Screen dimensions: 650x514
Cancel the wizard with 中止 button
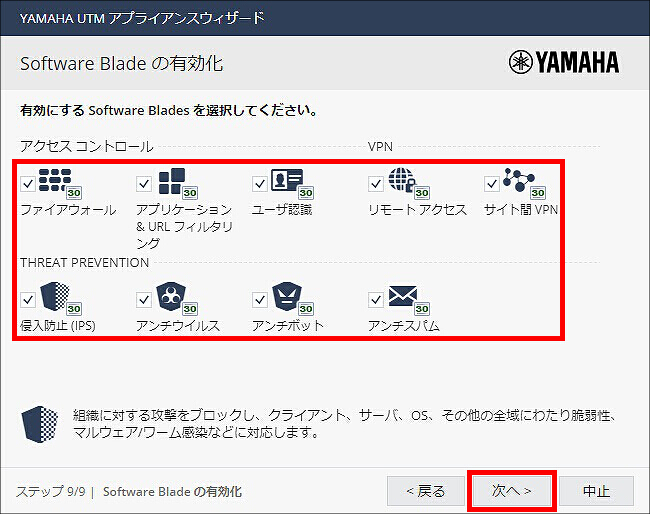[597, 491]
